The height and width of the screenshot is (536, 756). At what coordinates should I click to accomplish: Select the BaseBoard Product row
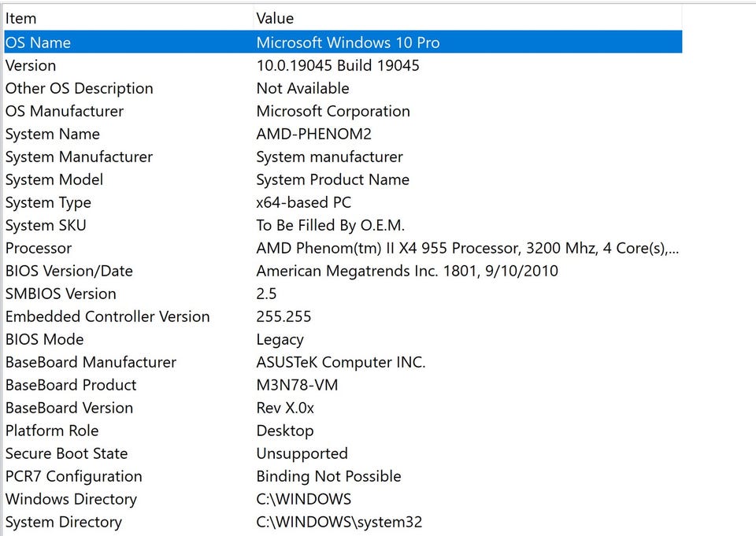tap(71, 385)
